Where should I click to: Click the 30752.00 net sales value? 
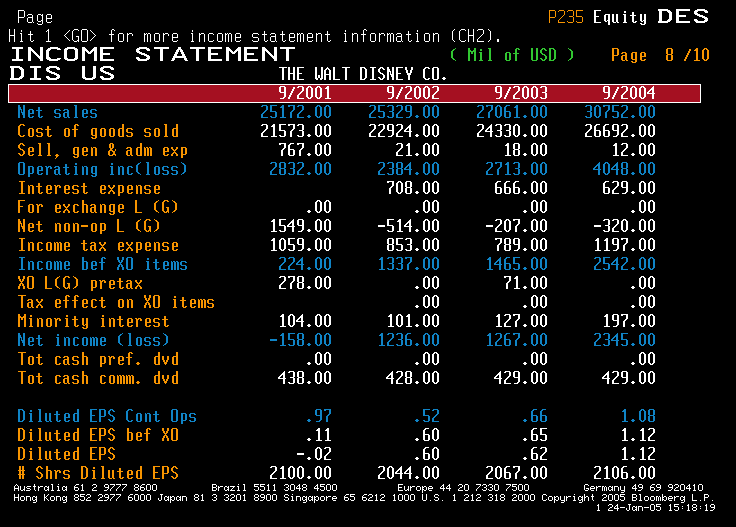pos(619,112)
